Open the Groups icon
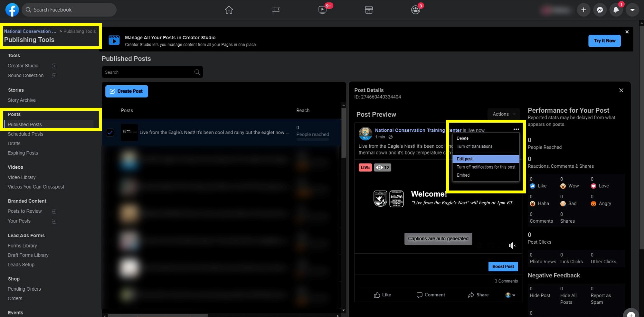 [x=415, y=10]
